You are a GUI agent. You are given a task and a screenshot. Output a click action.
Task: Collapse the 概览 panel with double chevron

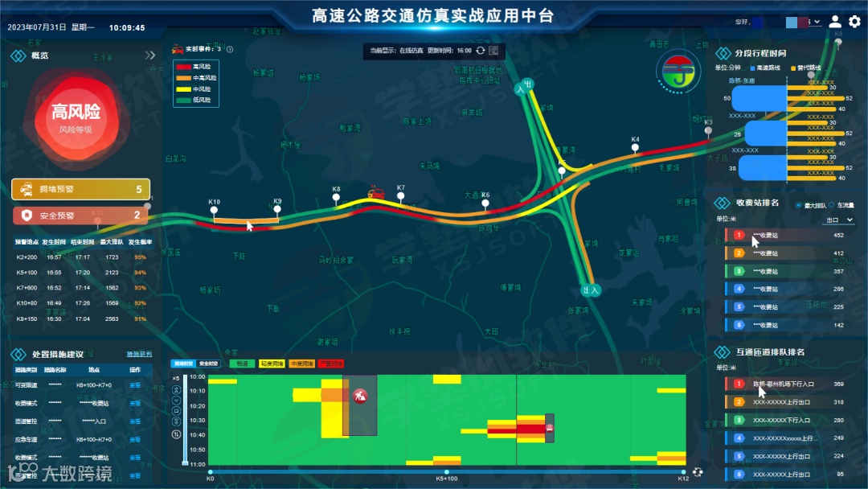tap(150, 55)
